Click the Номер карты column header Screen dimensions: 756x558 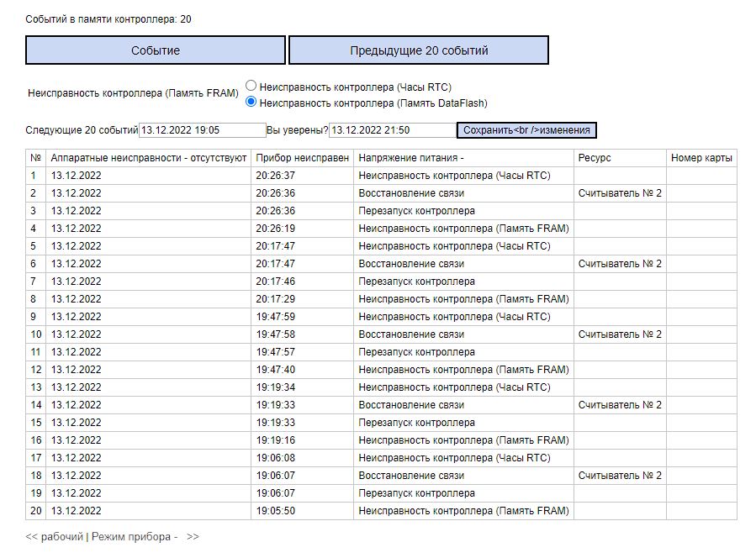pyautogui.click(x=701, y=158)
